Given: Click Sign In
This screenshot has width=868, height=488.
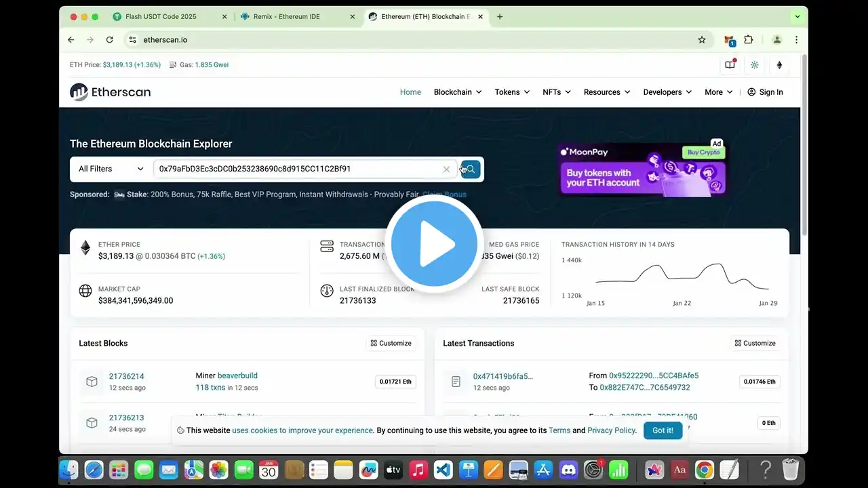Looking at the screenshot, I should click(x=765, y=92).
